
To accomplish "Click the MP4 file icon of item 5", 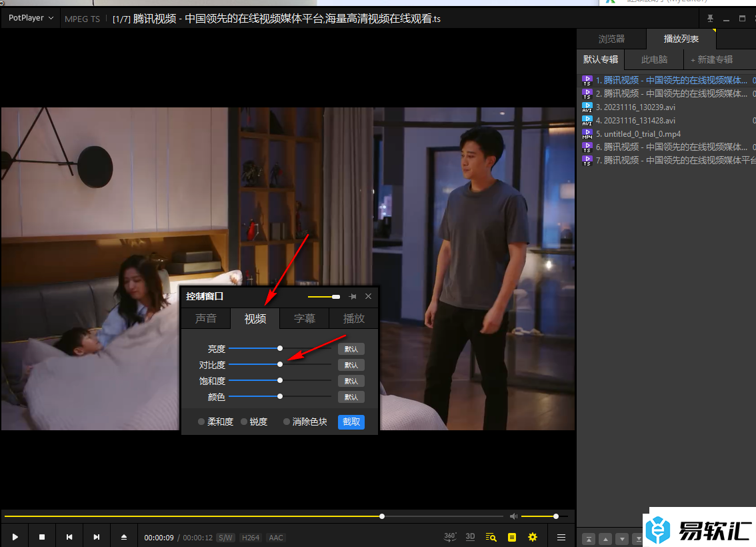I will coord(587,133).
